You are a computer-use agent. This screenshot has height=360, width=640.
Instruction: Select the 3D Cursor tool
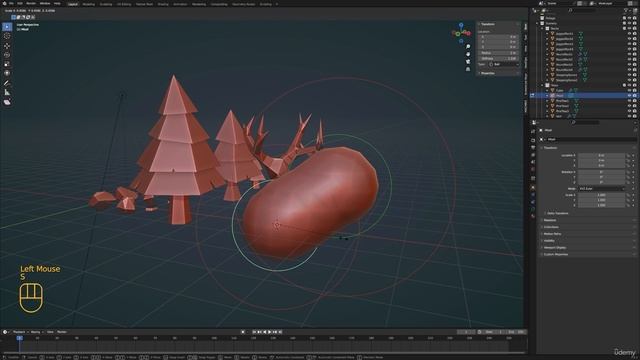(7, 36)
